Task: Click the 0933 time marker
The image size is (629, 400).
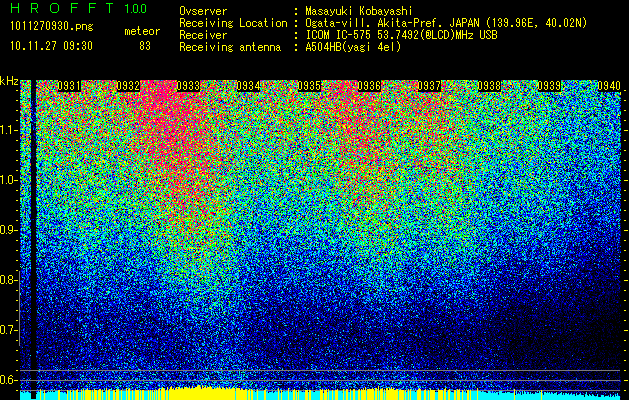Action: point(188,86)
